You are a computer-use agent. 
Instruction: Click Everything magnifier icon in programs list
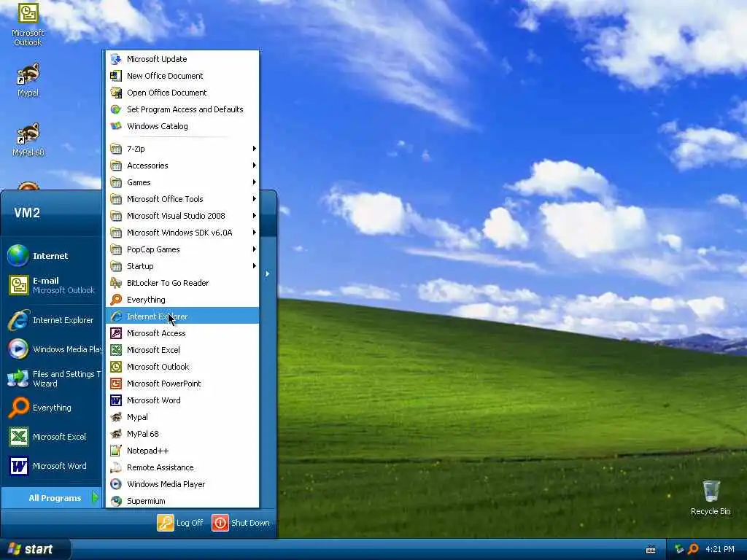tap(116, 300)
